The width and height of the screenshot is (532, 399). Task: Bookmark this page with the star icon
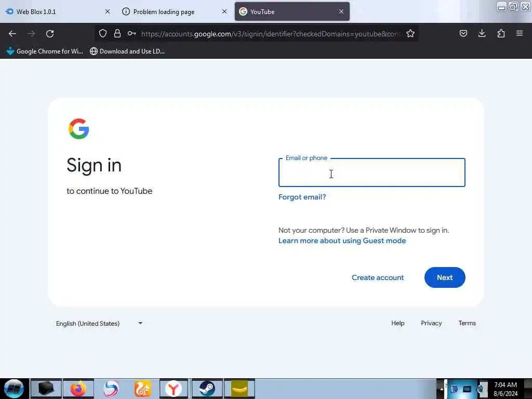(x=410, y=33)
